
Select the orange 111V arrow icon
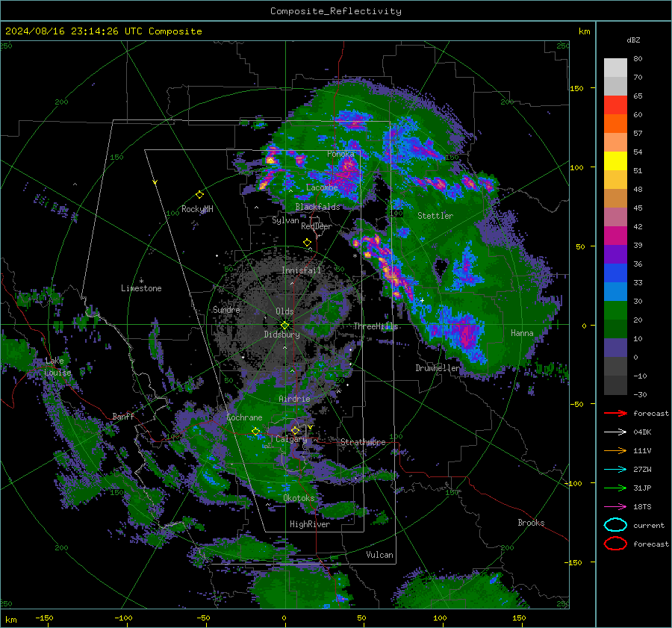[x=615, y=450]
